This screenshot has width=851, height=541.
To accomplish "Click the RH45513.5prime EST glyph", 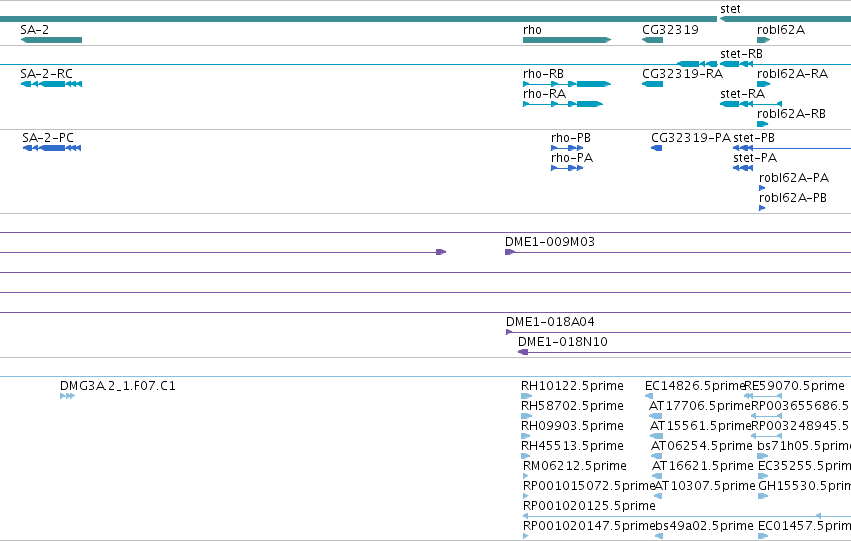I will pos(526,456).
